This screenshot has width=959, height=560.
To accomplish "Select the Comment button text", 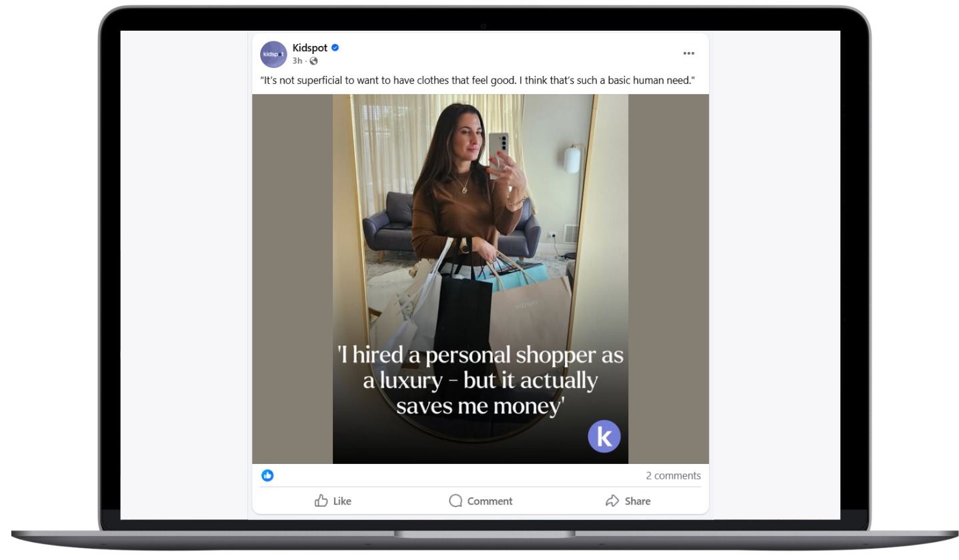I will (x=490, y=501).
